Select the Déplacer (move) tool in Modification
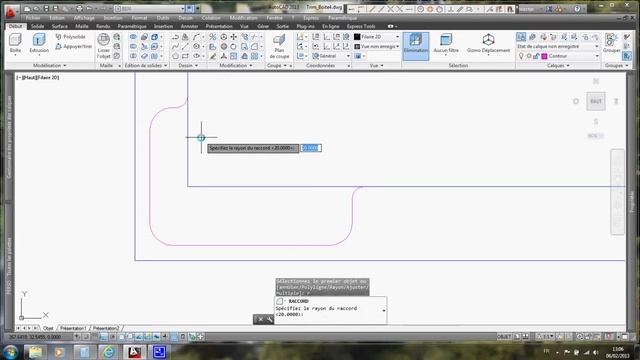640x360 pixels. click(x=234, y=37)
